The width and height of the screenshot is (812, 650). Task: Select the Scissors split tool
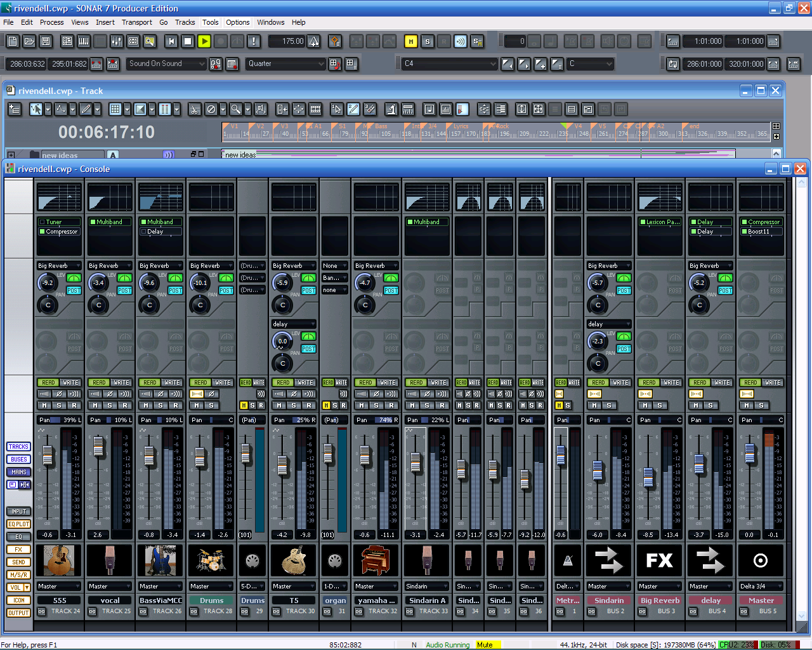tap(195, 109)
